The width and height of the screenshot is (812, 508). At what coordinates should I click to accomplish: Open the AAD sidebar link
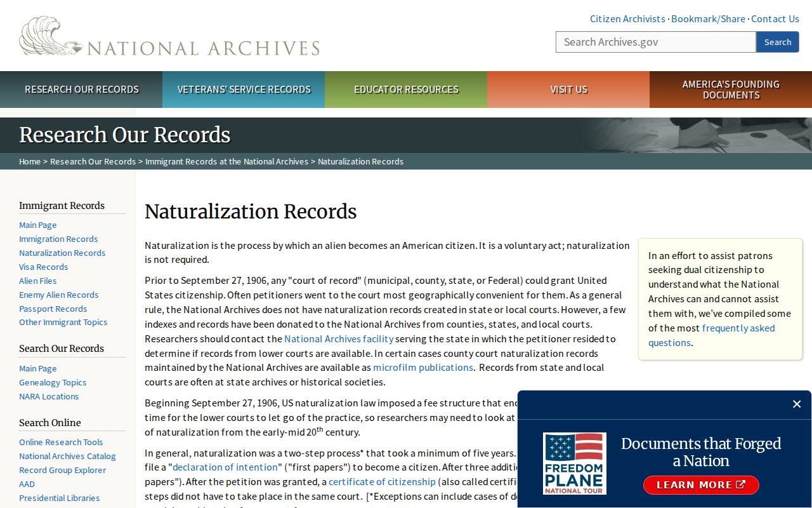pyautogui.click(x=27, y=484)
